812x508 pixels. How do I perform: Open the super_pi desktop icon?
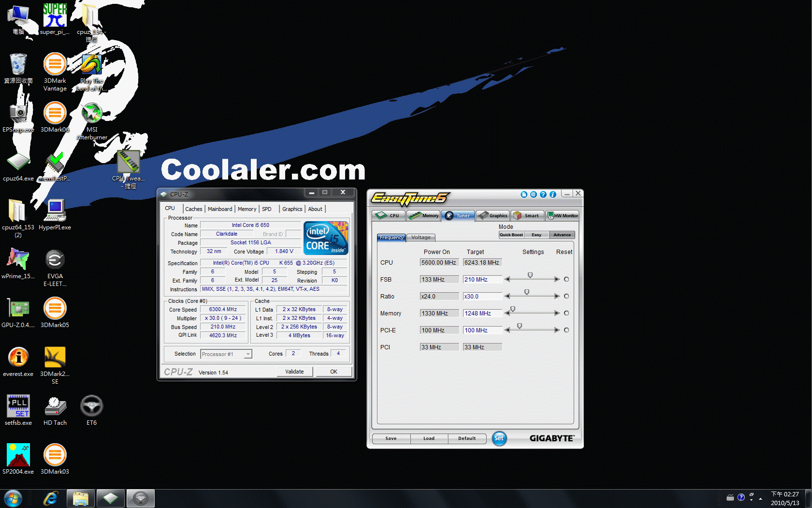pos(55,19)
